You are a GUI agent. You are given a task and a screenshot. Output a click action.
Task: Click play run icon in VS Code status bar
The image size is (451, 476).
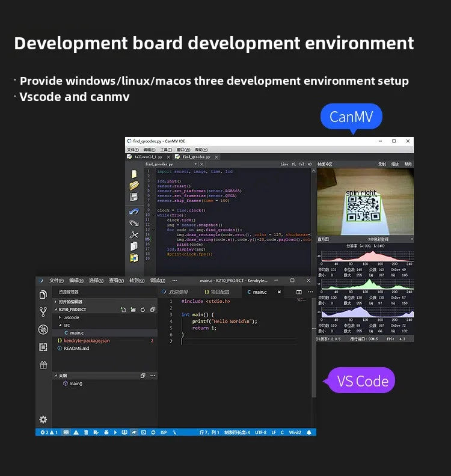pyautogui.click(x=115, y=432)
